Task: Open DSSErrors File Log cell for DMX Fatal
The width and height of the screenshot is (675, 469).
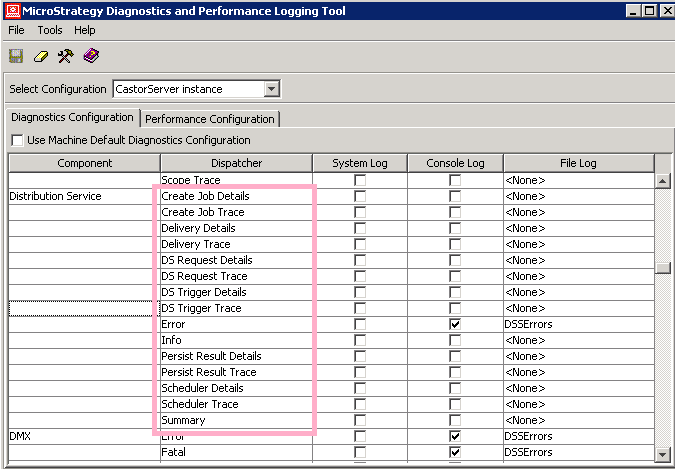Action: click(578, 453)
